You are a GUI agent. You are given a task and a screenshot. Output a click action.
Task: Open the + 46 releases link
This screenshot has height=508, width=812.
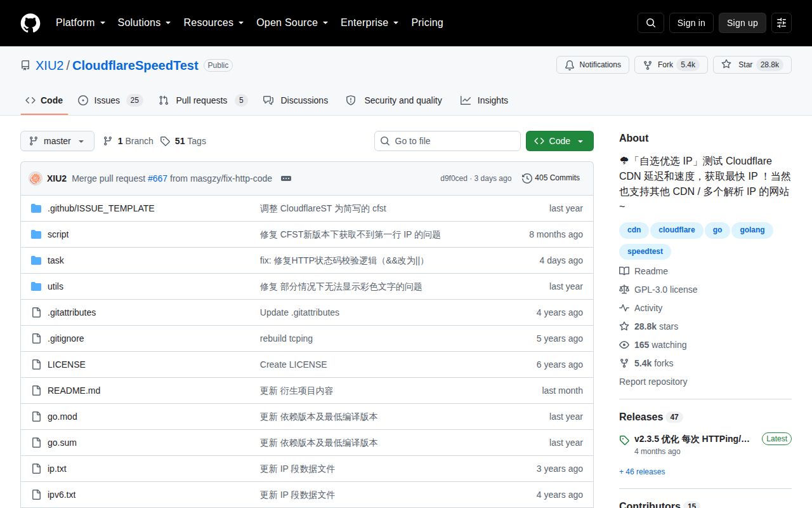(642, 472)
